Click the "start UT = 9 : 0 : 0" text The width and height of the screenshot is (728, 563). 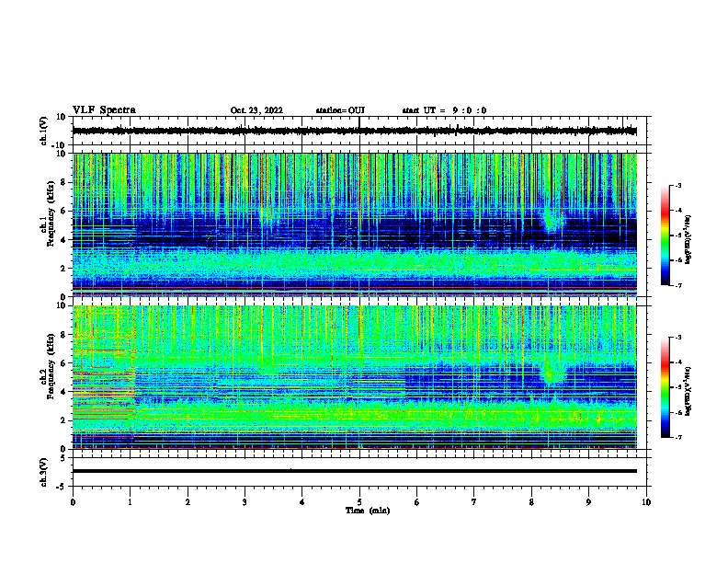tap(444, 110)
